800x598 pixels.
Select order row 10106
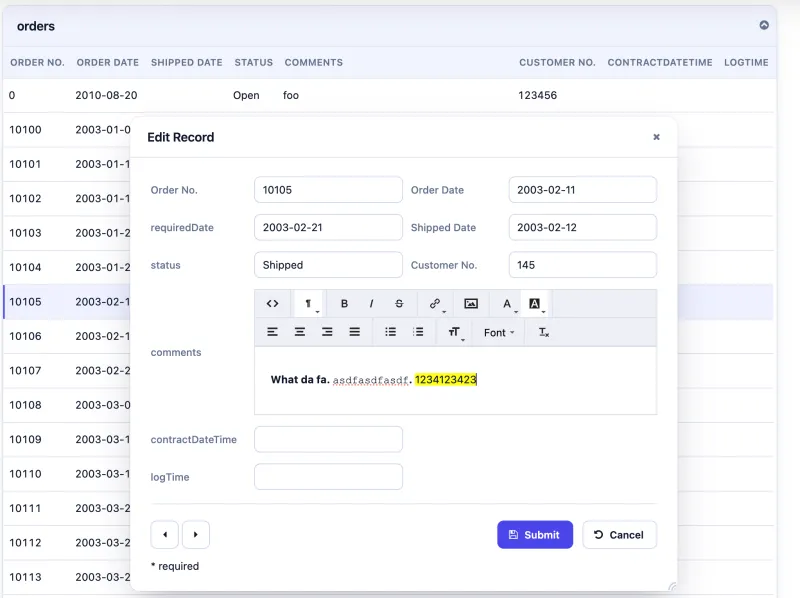click(67, 336)
